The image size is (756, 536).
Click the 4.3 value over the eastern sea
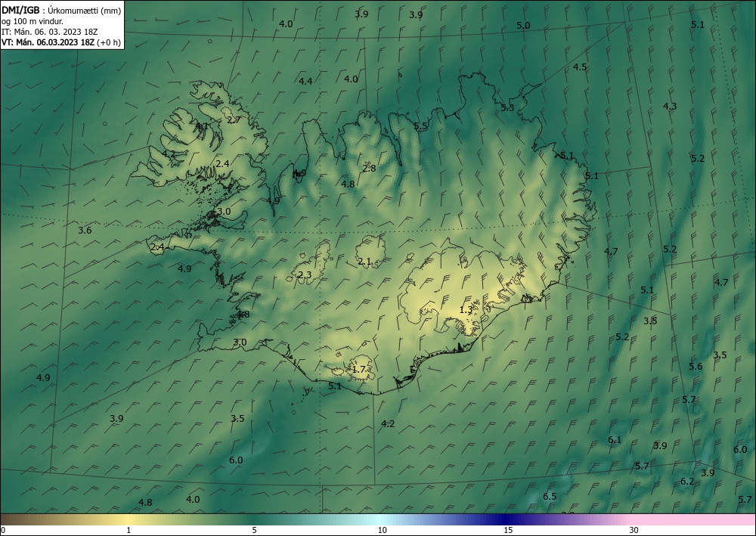coord(670,107)
